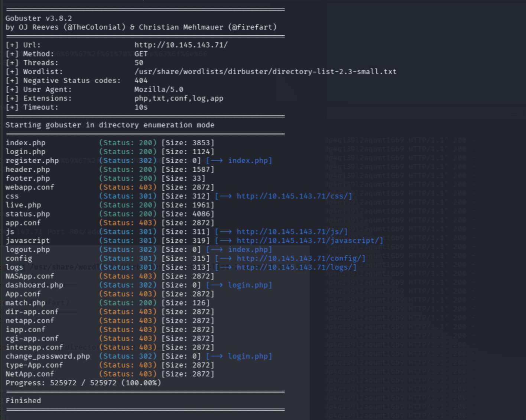The height and width of the screenshot is (420, 526).
Task: Click the index.php redirect on logout.php row
Action: coord(247,250)
